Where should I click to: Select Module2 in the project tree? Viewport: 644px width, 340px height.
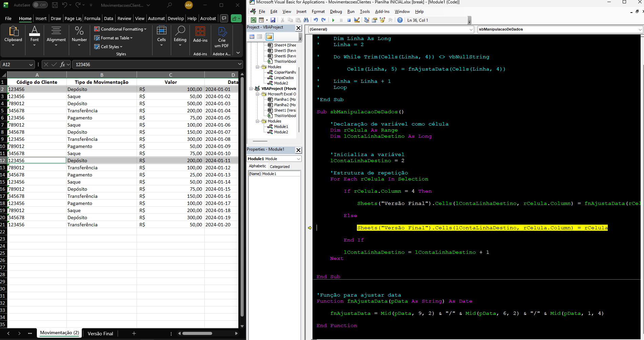point(281,132)
